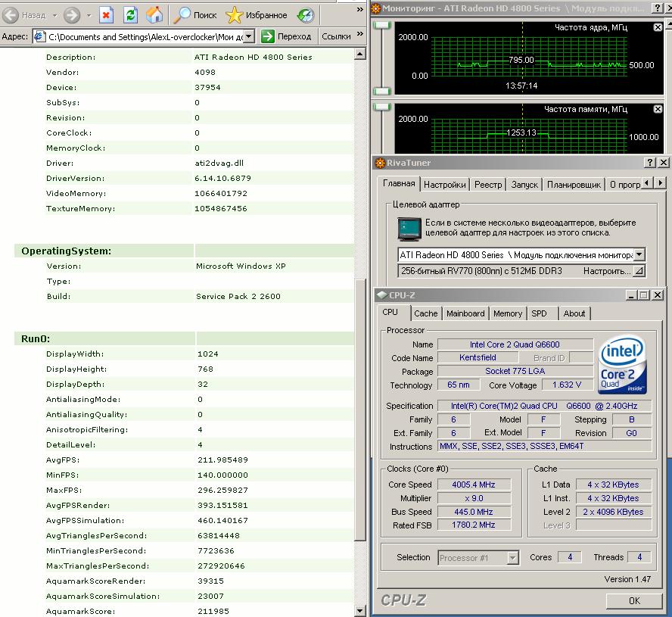Click the RivaTuner monitoring window title icon
Screen dimensions: 672x617
coord(376,8)
